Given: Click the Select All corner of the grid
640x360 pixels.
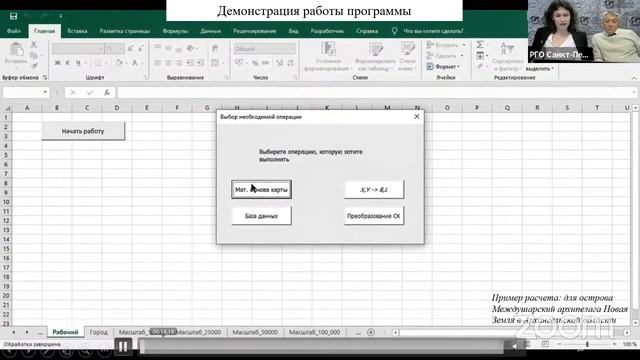Looking at the screenshot, I should (x=7, y=108).
